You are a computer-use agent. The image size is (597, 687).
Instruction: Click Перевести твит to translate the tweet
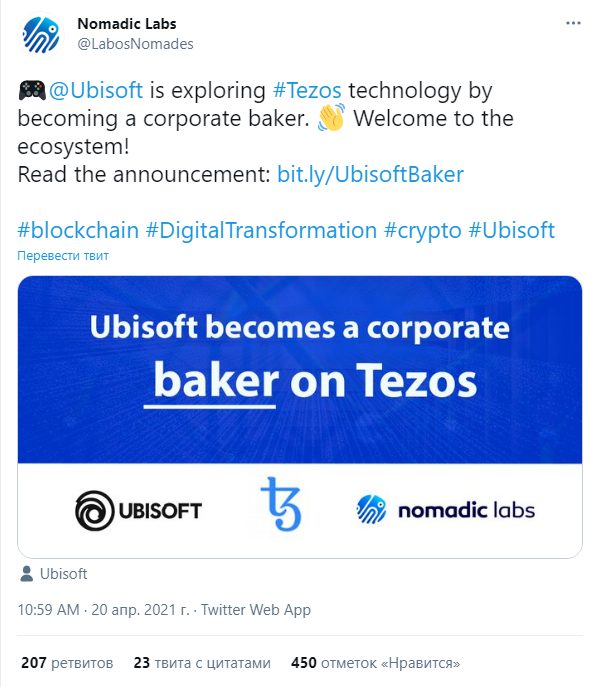(x=63, y=255)
